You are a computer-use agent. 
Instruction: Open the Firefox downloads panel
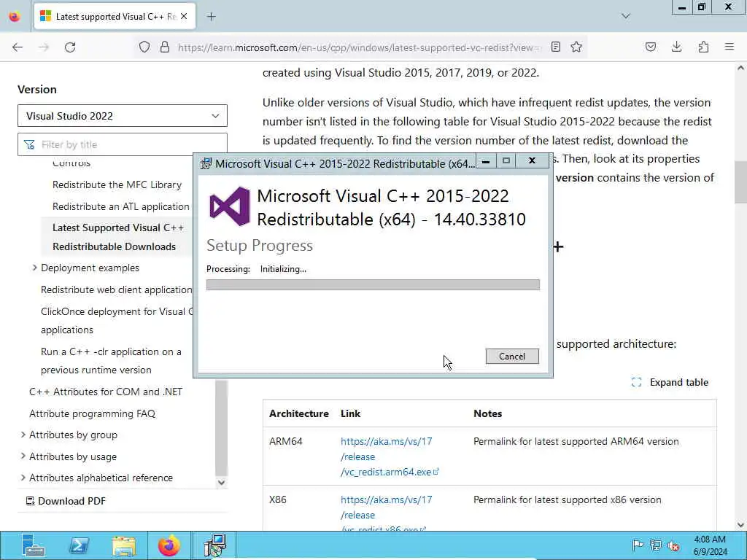[x=676, y=47]
